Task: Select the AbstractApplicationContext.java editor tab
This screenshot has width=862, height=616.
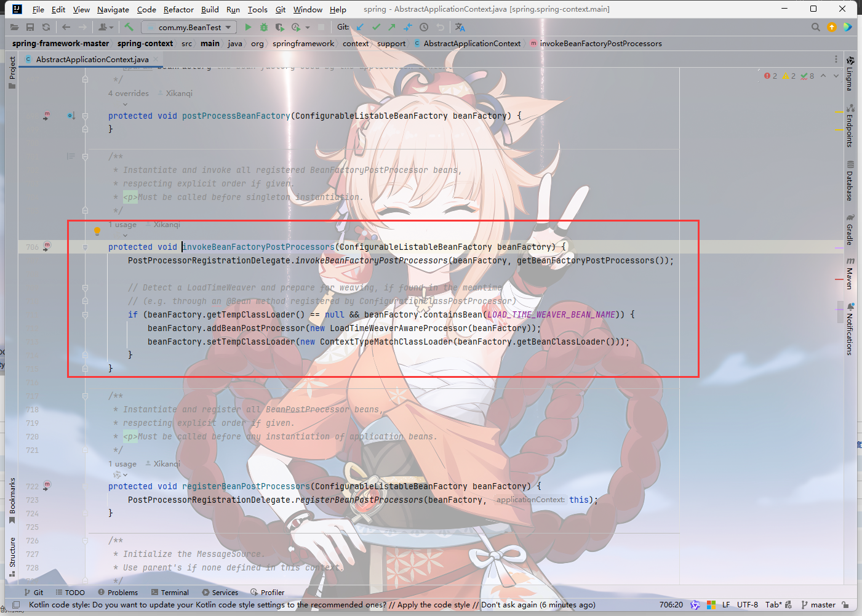Action: (92, 59)
